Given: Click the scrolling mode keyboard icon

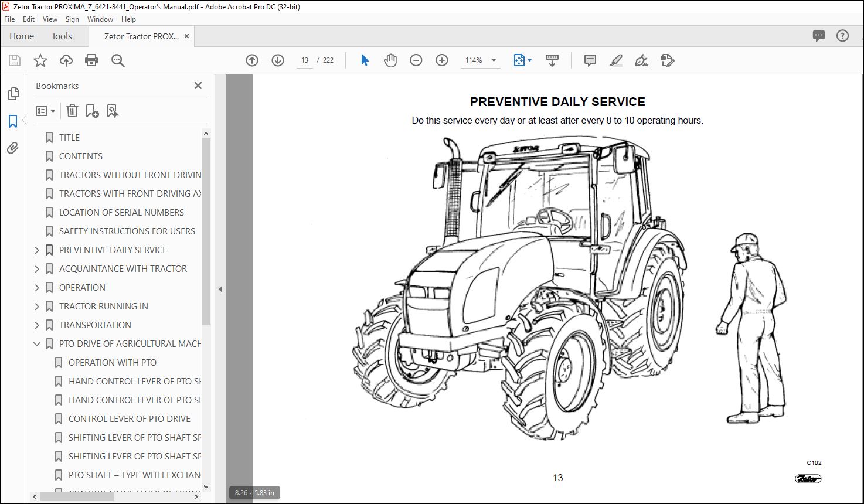Looking at the screenshot, I should [x=552, y=60].
